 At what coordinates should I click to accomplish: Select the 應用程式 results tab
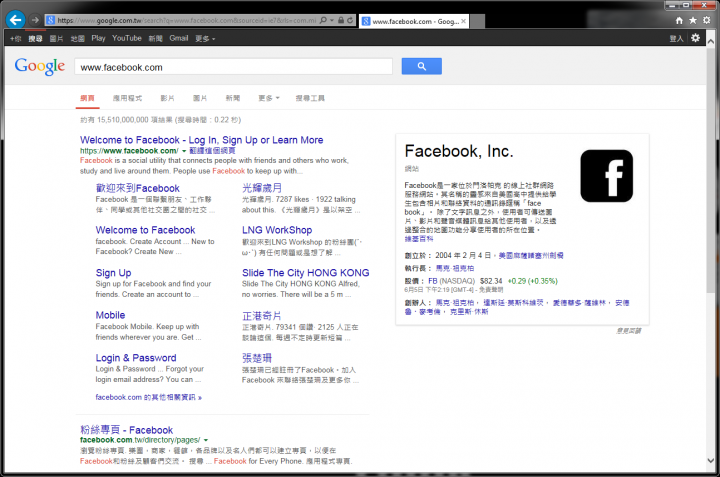click(127, 98)
